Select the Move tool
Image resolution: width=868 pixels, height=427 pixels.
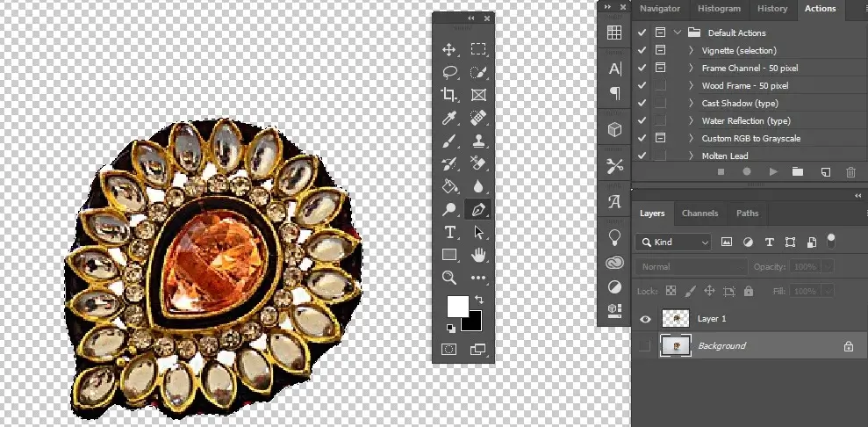(449, 49)
